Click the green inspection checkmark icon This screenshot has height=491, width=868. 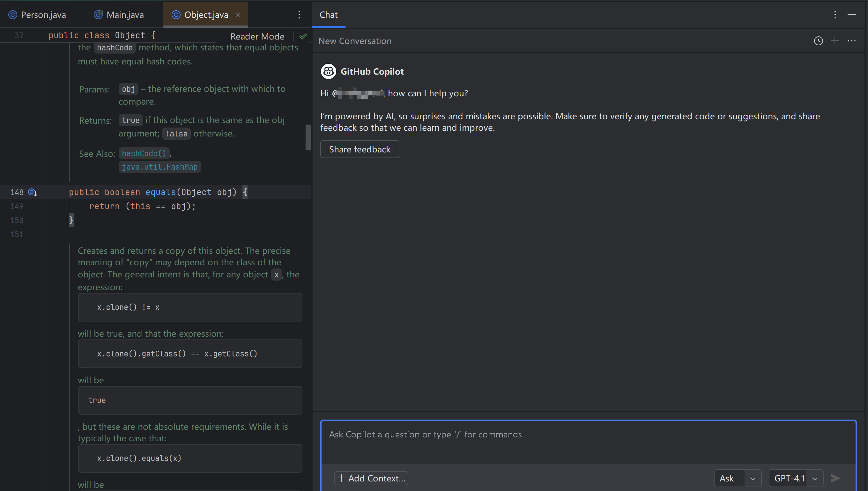tap(303, 36)
